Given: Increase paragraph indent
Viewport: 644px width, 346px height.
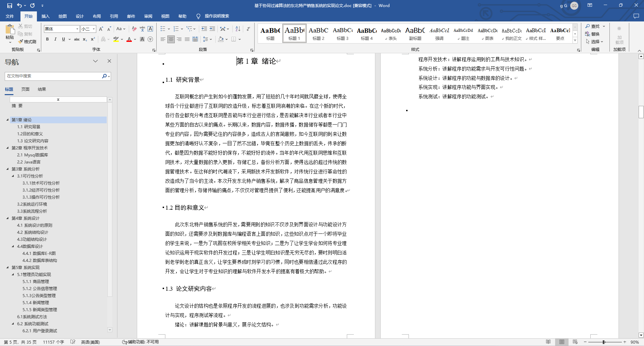Looking at the screenshot, I should click(x=212, y=29).
